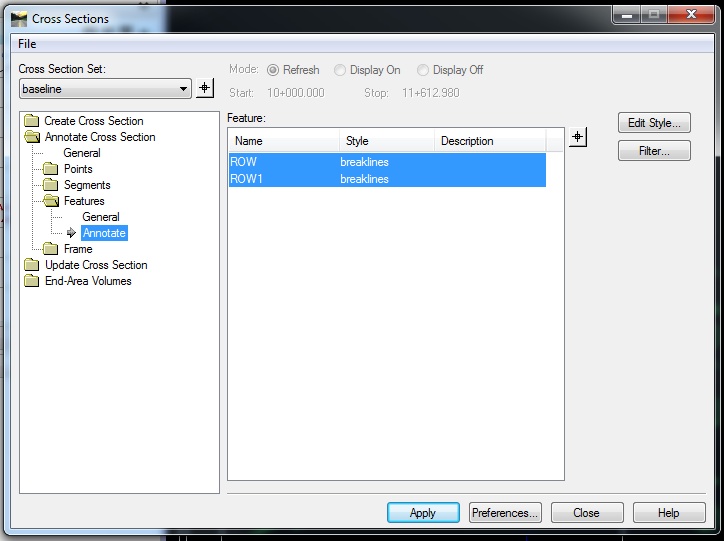Close the Cross Sections window via title bar X
The height and width of the screenshot is (541, 724).
pos(691,15)
